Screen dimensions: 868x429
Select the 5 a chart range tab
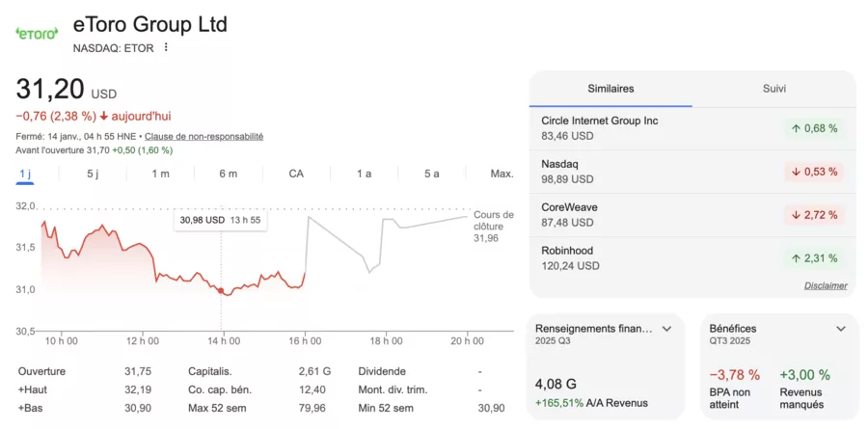point(432,174)
